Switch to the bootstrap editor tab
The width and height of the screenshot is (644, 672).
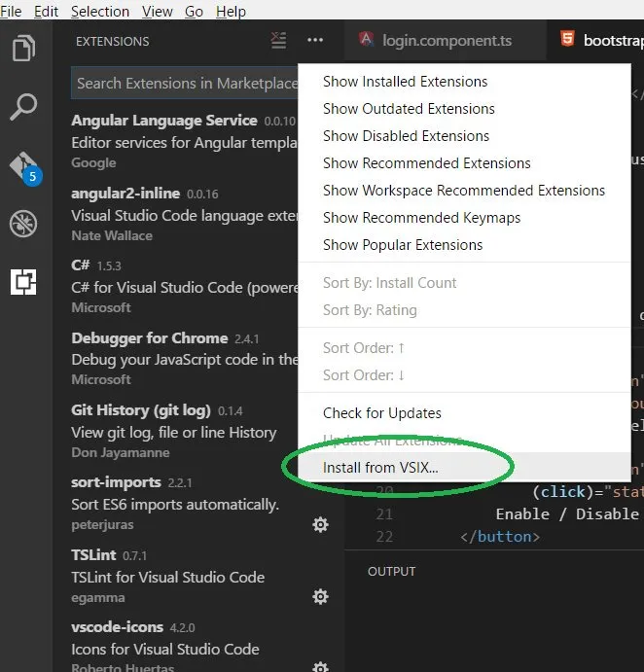tap(596, 40)
